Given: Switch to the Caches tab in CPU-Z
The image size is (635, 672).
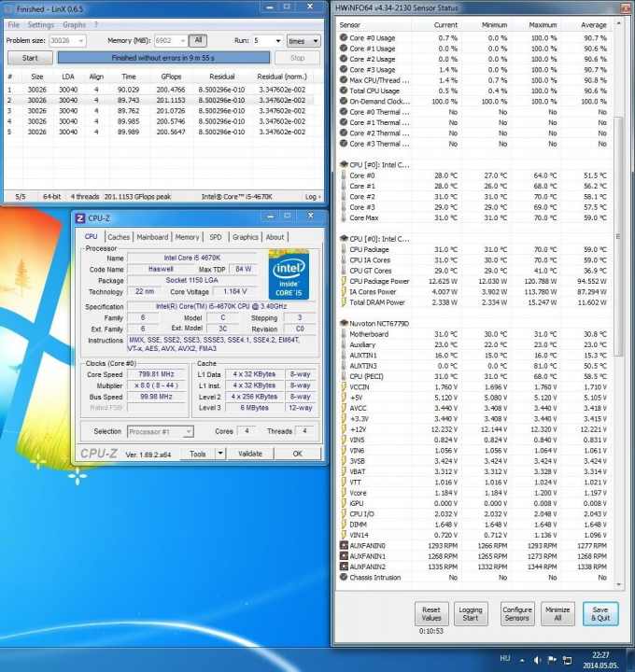Looking at the screenshot, I should 119,237.
